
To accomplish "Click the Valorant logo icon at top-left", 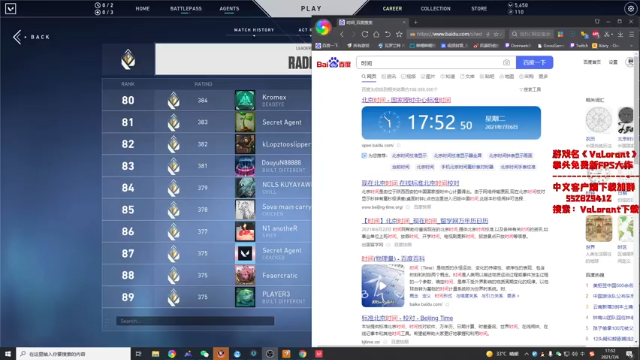I will (x=10, y=8).
